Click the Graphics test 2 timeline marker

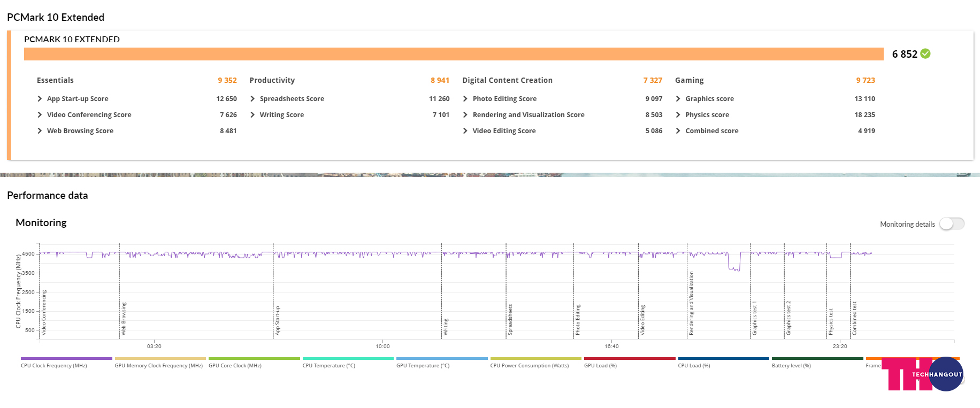pos(788,318)
